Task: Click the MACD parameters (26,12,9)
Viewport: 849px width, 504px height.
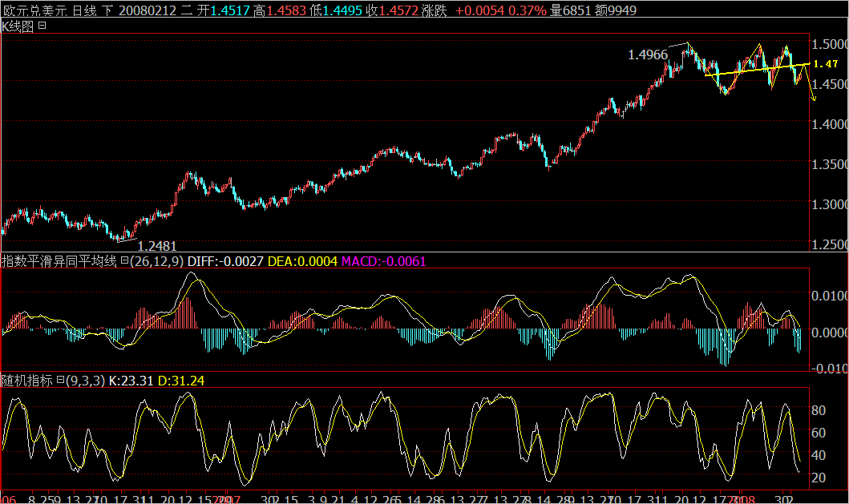Action: [156, 261]
